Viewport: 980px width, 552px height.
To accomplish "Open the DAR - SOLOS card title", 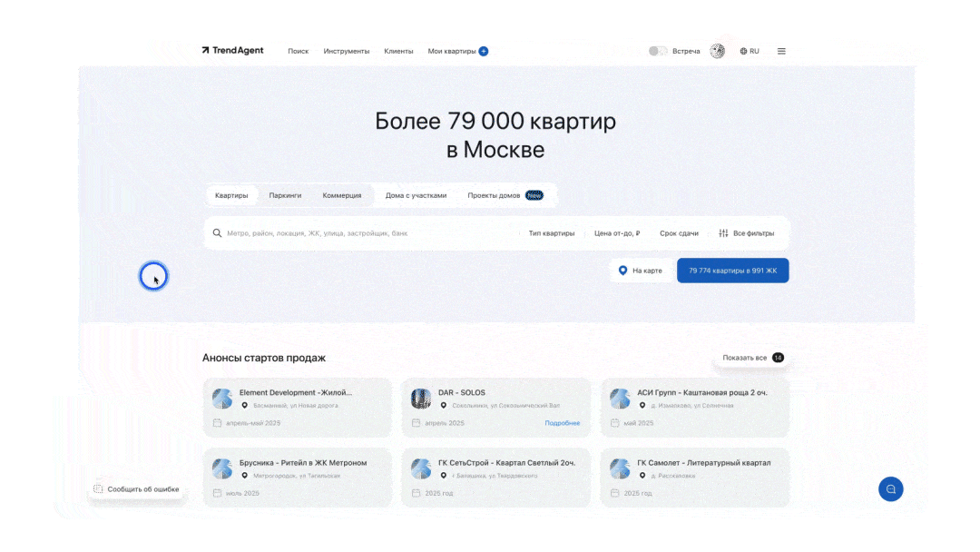I will [461, 392].
